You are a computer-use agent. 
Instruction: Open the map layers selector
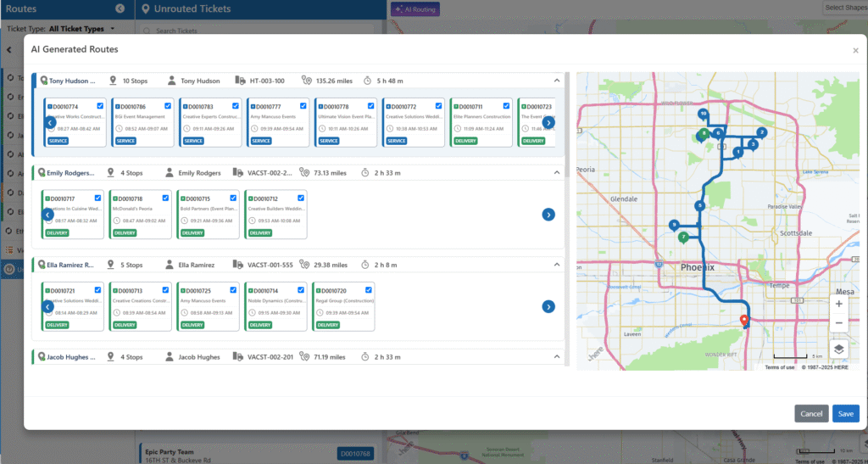click(838, 349)
